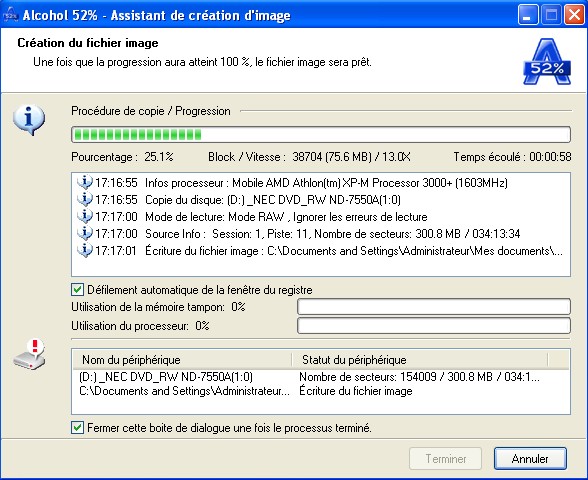Uncheck 'Défilement automatique de la fenêtre du registre'
The width and height of the screenshot is (588, 480).
(77, 290)
